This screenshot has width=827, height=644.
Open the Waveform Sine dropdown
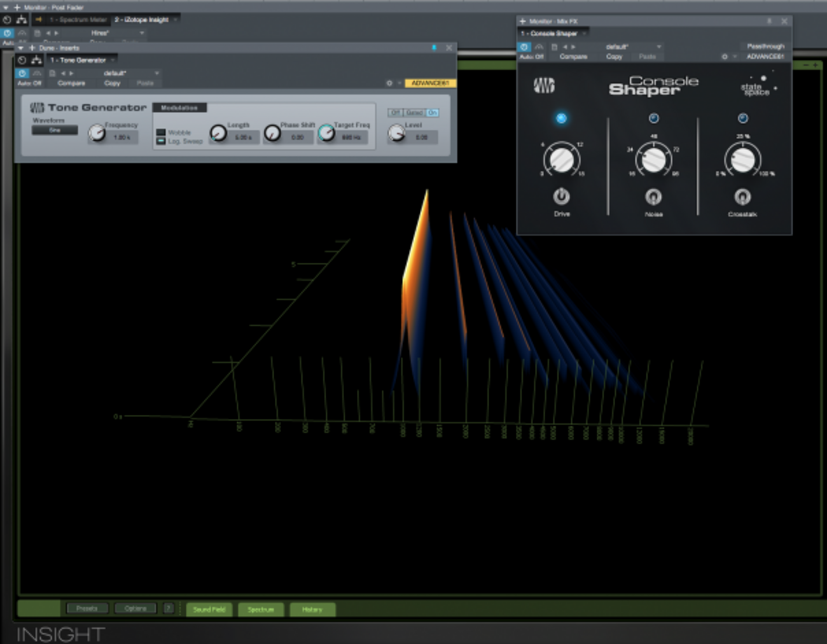click(55, 130)
